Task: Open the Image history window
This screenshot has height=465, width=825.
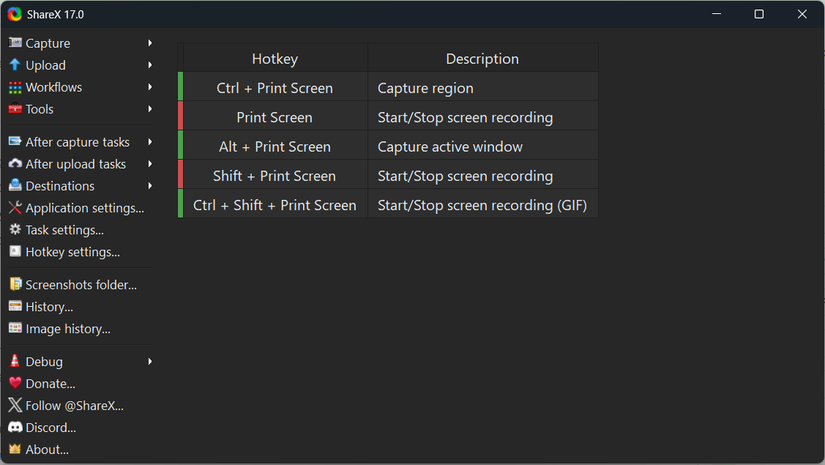Action: pos(67,329)
